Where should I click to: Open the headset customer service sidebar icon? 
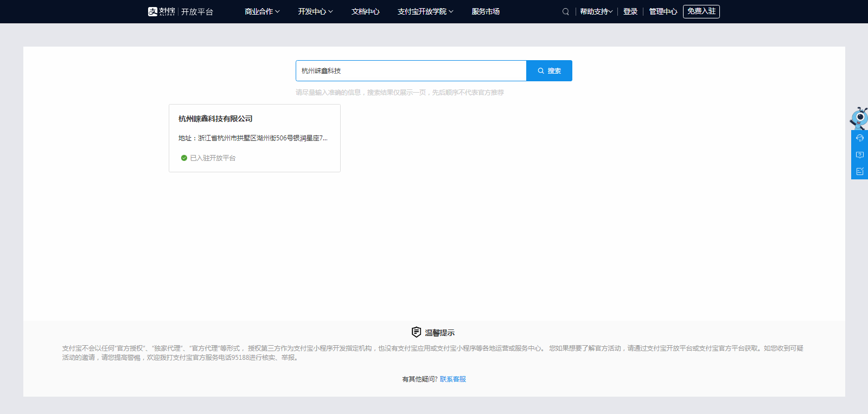tap(860, 138)
